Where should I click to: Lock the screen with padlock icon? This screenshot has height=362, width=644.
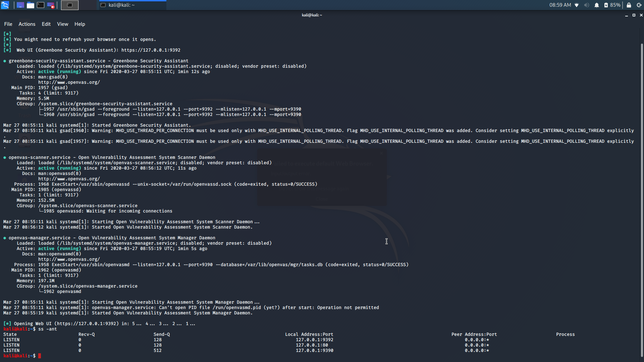(629, 5)
